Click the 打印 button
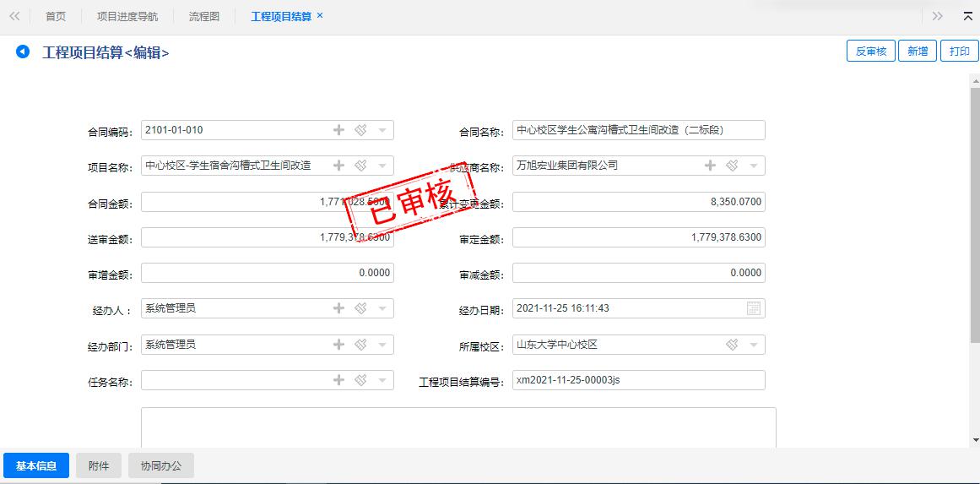 pos(960,52)
